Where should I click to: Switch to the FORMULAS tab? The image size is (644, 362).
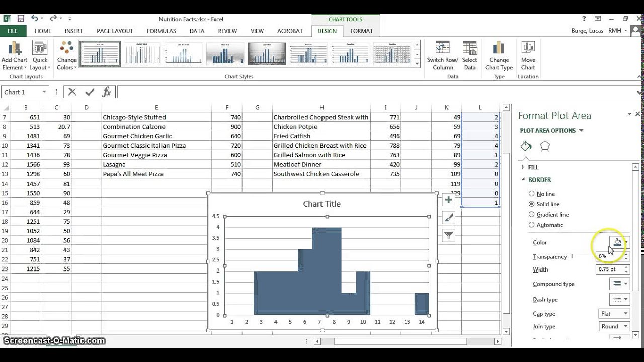(x=162, y=31)
